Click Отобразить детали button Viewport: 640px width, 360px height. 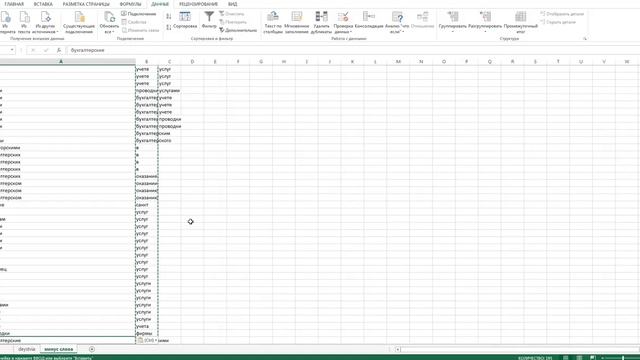tap(562, 14)
